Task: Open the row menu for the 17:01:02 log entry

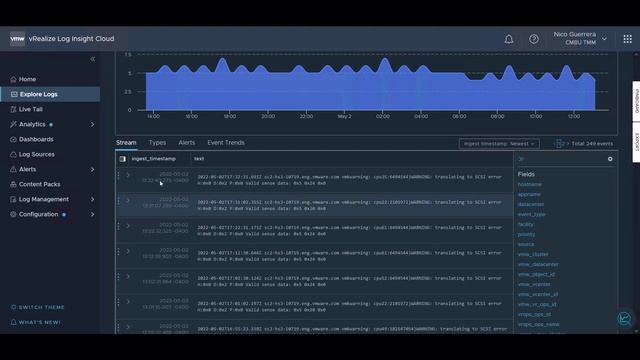Action: point(119,302)
